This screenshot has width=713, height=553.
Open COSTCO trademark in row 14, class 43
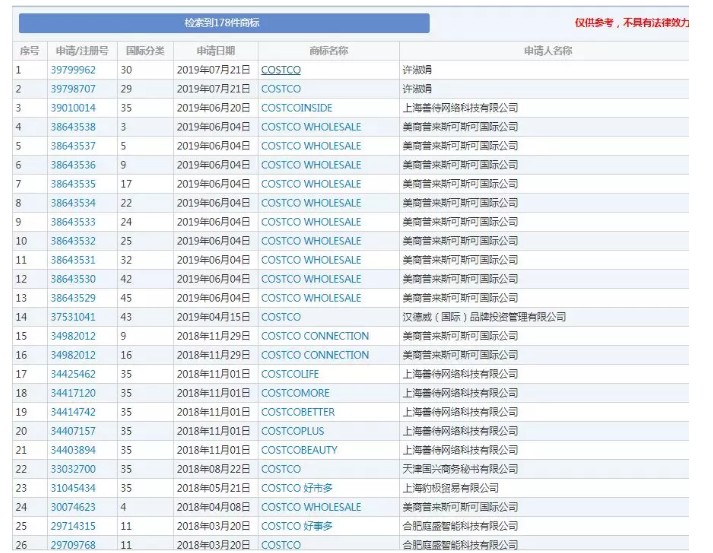(x=281, y=317)
